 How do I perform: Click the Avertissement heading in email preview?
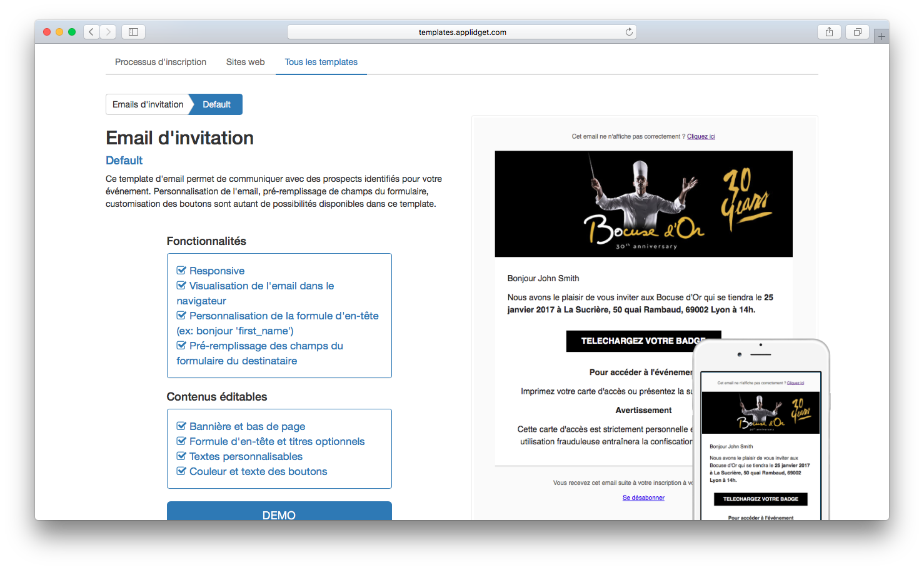643,411
